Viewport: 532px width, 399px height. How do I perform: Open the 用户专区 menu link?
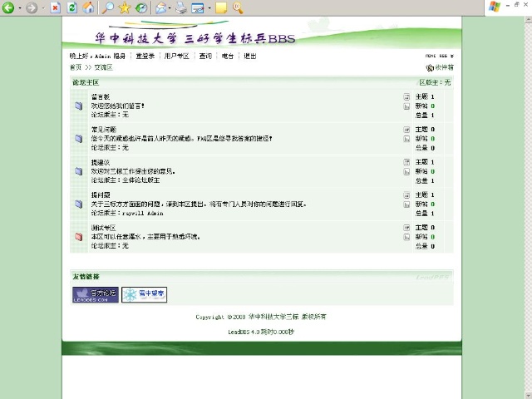point(176,56)
